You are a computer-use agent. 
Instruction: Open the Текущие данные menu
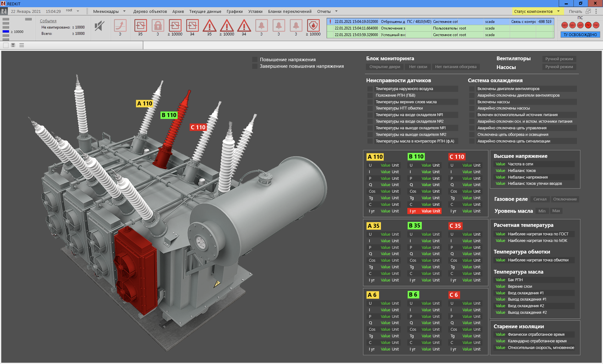click(x=205, y=11)
